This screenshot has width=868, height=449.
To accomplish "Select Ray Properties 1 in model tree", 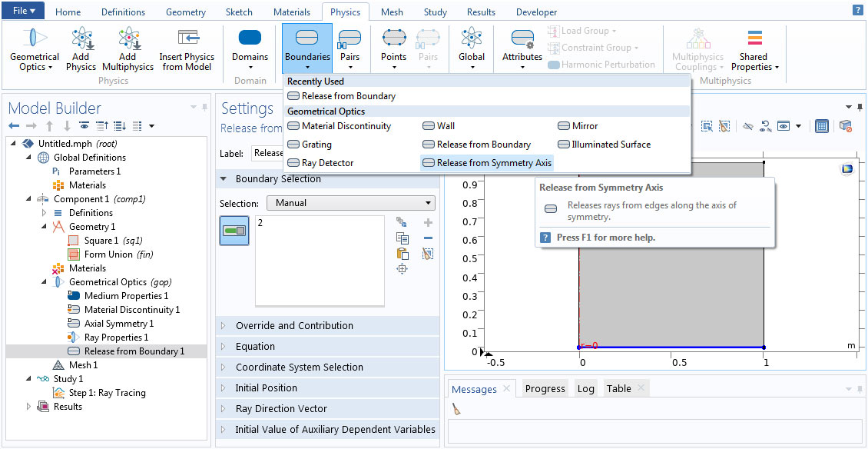I will pyautogui.click(x=116, y=338).
